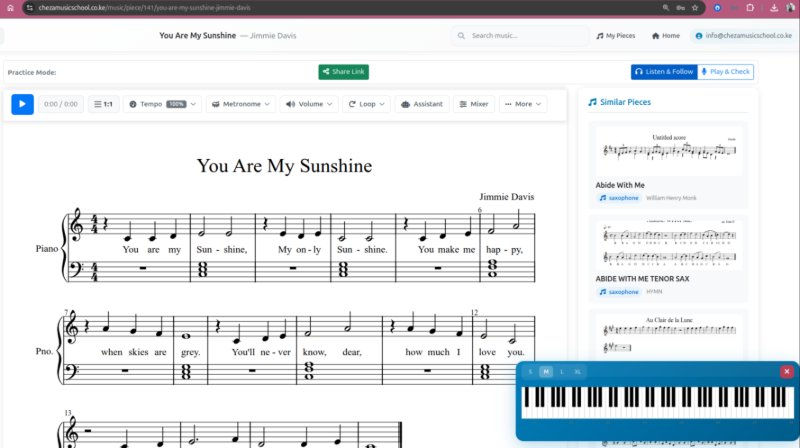
Task: Click the site information icon in address bar
Action: tap(30, 8)
